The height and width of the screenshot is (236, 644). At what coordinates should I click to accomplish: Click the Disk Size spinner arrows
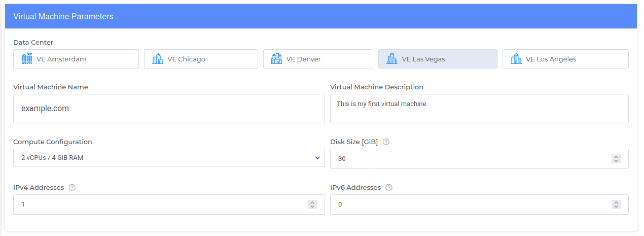coord(616,159)
